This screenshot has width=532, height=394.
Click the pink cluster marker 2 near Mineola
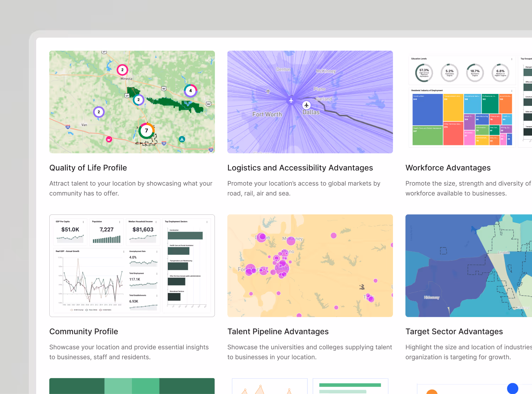coord(122,70)
